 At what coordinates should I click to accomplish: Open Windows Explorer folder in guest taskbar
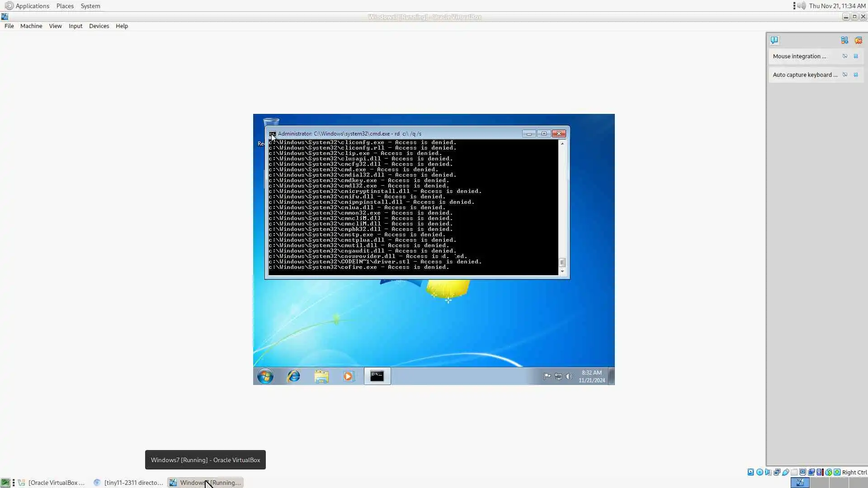pos(321,376)
